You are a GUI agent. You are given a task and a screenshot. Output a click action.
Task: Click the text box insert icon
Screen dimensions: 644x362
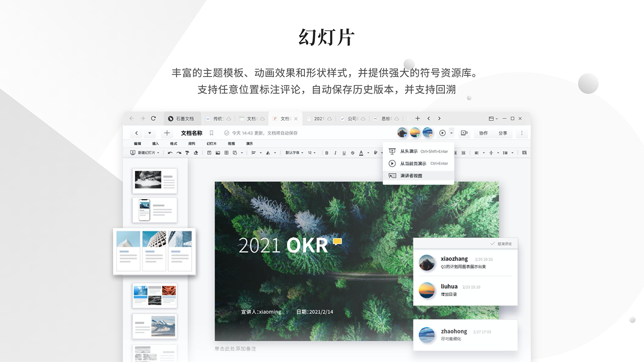209,153
